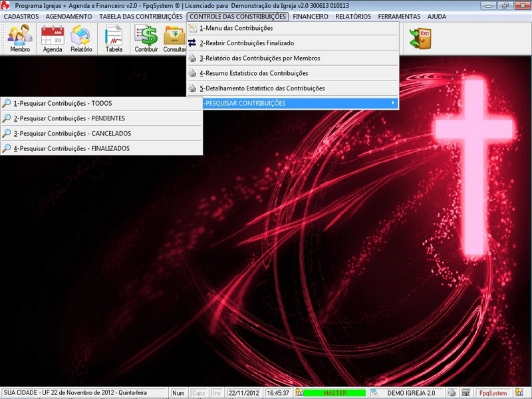Click the users icon at status bar end
This screenshot has width=532, height=399.
tap(519, 392)
